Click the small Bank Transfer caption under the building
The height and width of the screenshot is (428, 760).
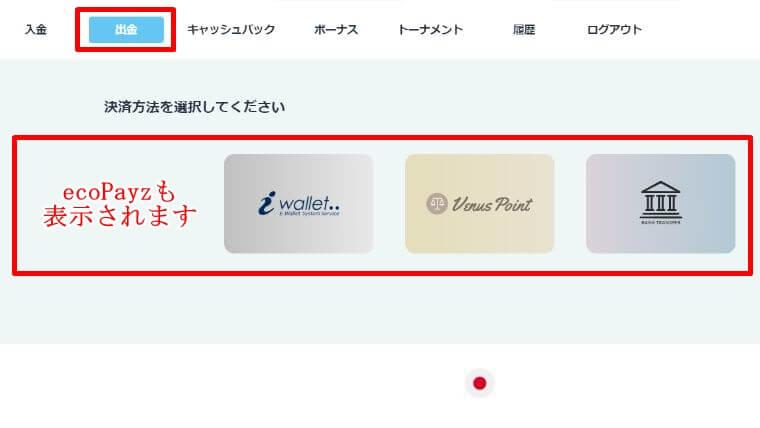(661, 222)
